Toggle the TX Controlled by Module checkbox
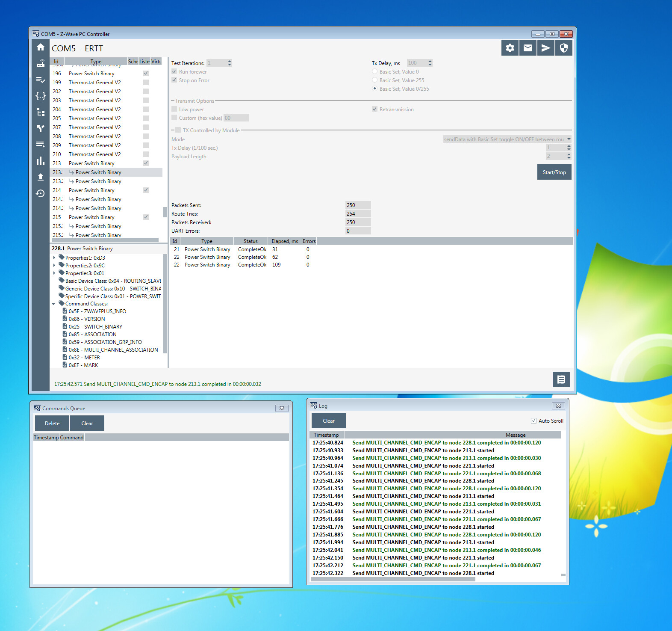Image resolution: width=672 pixels, height=631 pixels. click(178, 130)
